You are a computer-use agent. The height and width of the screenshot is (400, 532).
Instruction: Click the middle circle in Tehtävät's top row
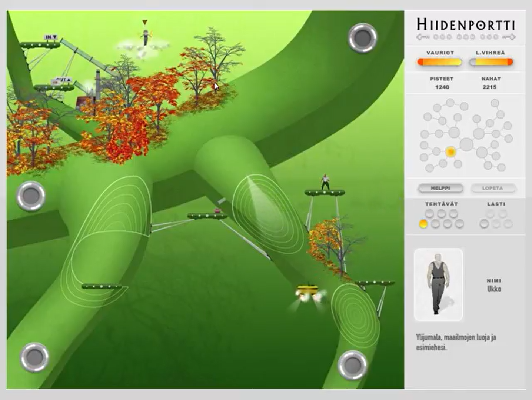(441, 214)
